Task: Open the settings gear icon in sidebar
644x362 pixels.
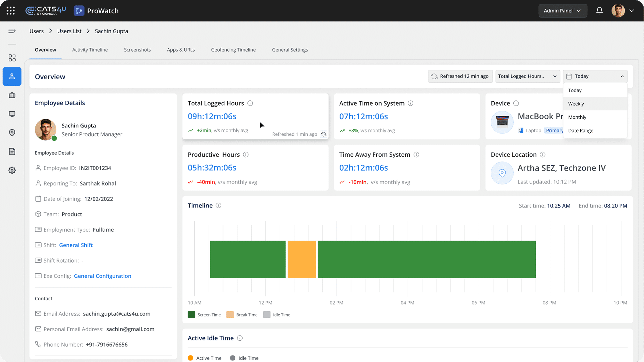Action: click(12, 170)
